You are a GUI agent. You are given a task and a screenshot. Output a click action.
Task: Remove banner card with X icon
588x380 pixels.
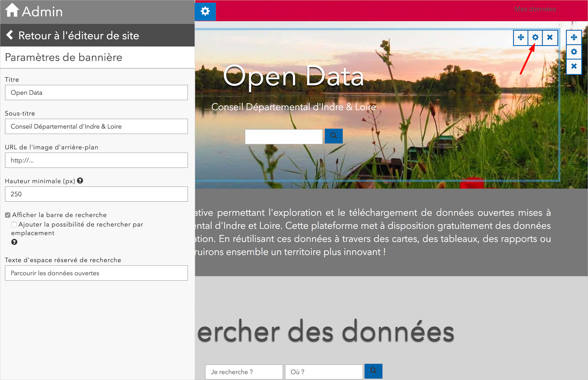tap(550, 37)
